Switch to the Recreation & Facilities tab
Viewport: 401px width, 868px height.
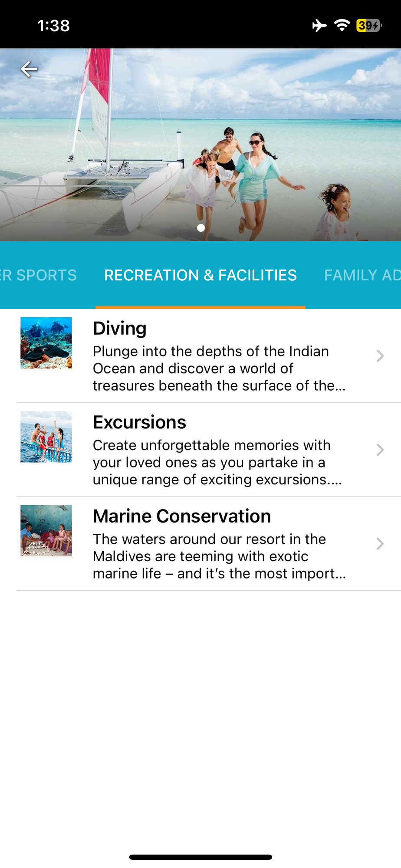tap(200, 275)
